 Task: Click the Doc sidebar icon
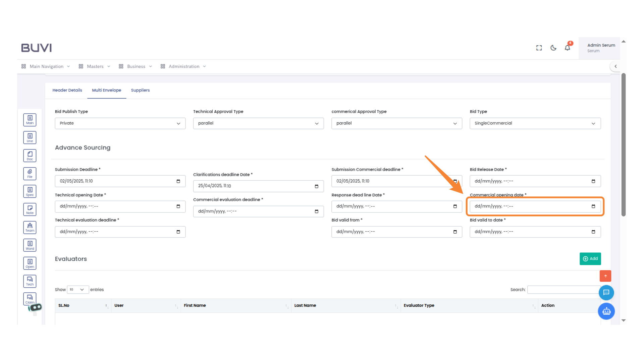30,156
